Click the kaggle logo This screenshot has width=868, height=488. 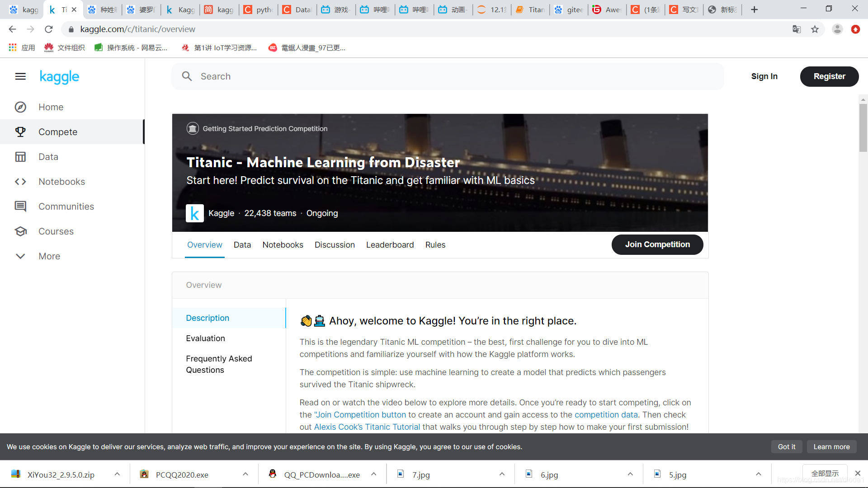pos(59,77)
